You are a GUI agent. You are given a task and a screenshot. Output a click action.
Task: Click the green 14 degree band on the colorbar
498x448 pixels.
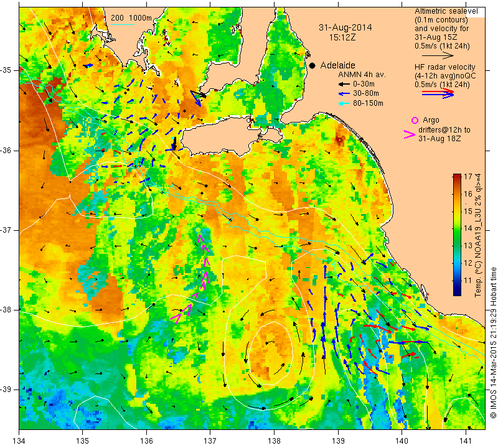[x=457, y=228]
